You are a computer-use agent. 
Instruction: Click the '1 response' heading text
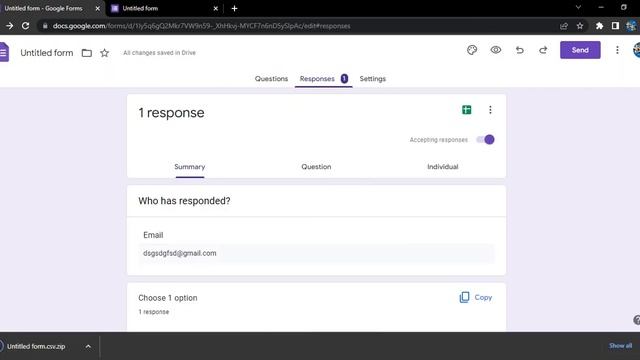point(171,113)
